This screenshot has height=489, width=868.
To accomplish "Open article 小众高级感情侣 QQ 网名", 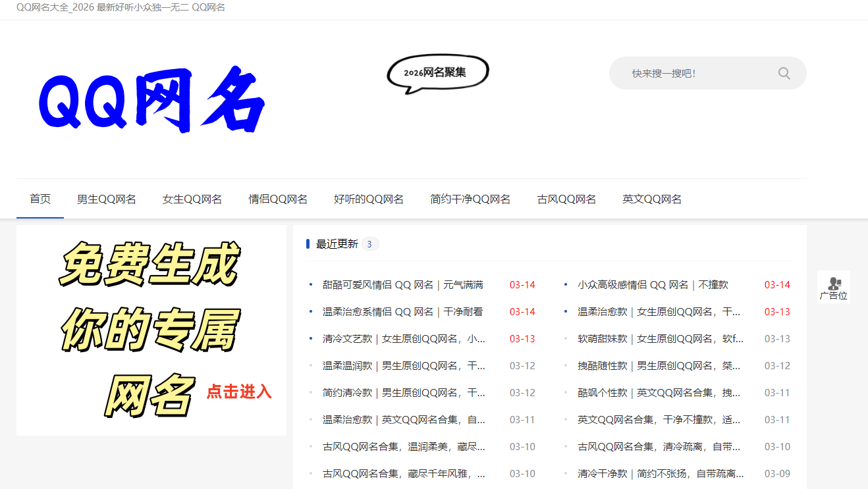I will click(653, 285).
